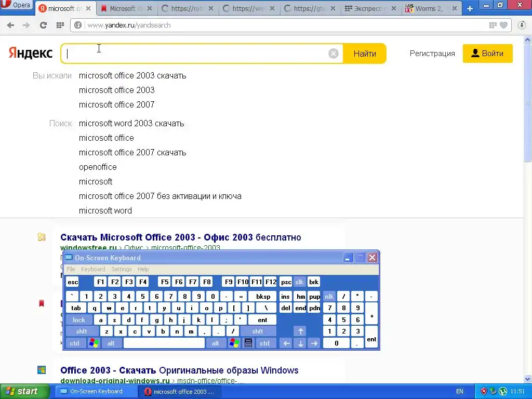Open the Help menu of On-Screen Keyboard
The image size is (532, 399).
pyautogui.click(x=143, y=269)
